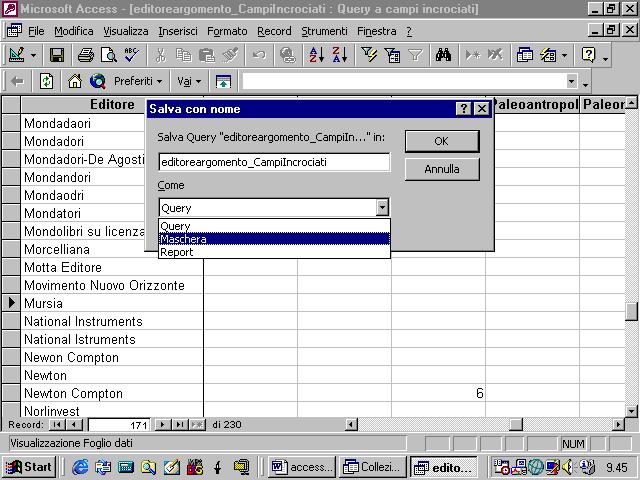640x480 pixels.
Task: Click the volume speaker tray icon
Action: (567, 467)
